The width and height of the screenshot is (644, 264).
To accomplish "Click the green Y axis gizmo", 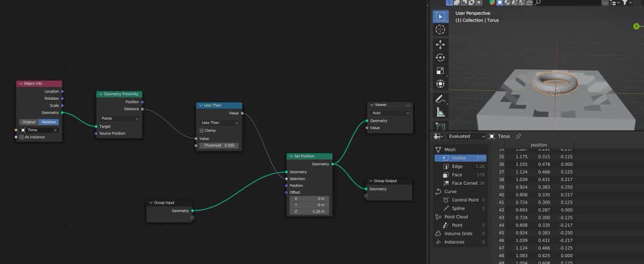I will [638, 26].
